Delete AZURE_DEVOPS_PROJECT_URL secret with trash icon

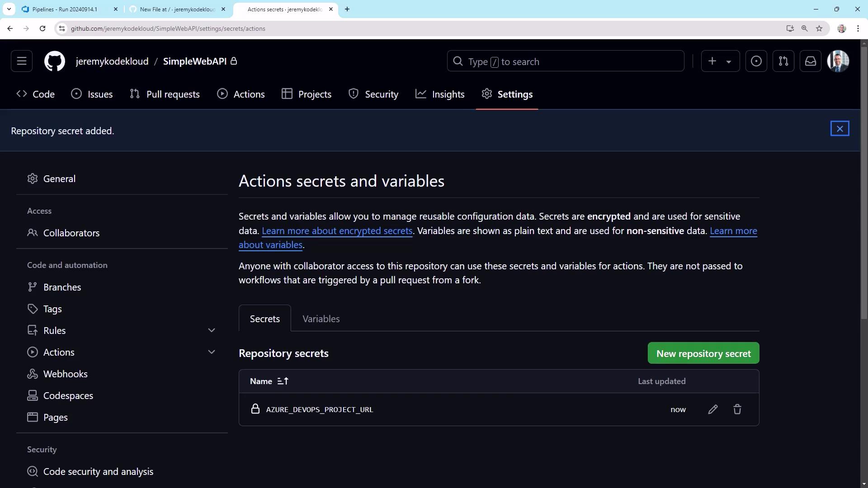(x=737, y=409)
